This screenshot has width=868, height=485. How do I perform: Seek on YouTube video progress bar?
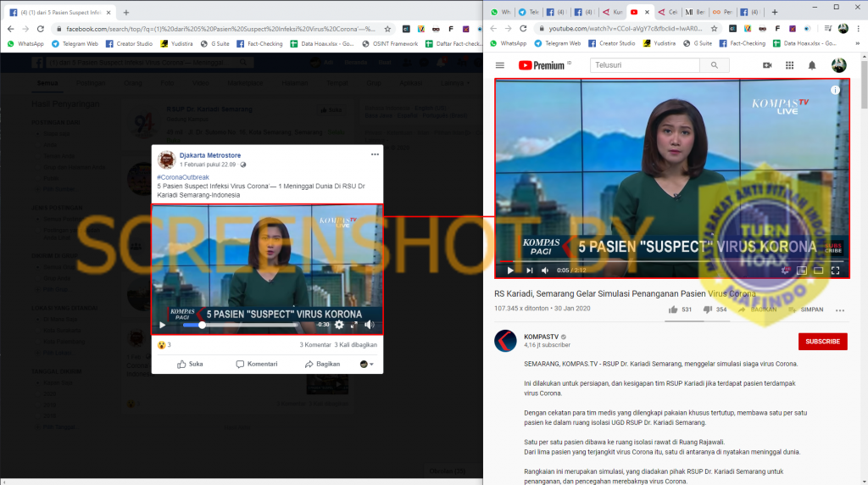(672, 261)
